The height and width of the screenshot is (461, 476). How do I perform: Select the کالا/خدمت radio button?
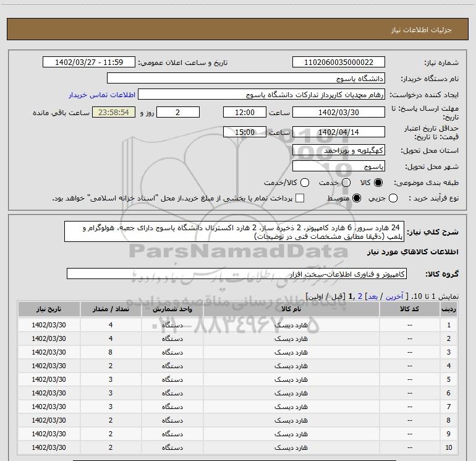305,183
